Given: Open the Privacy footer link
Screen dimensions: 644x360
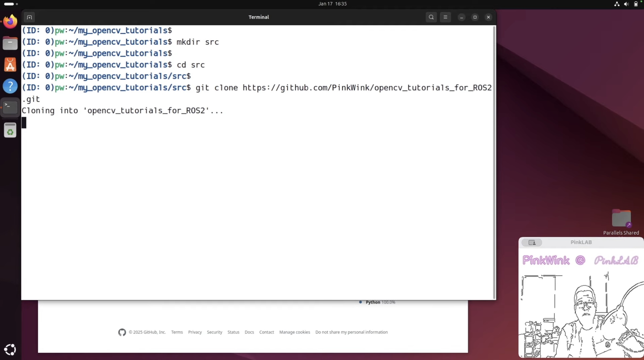Looking at the screenshot, I should [195, 332].
